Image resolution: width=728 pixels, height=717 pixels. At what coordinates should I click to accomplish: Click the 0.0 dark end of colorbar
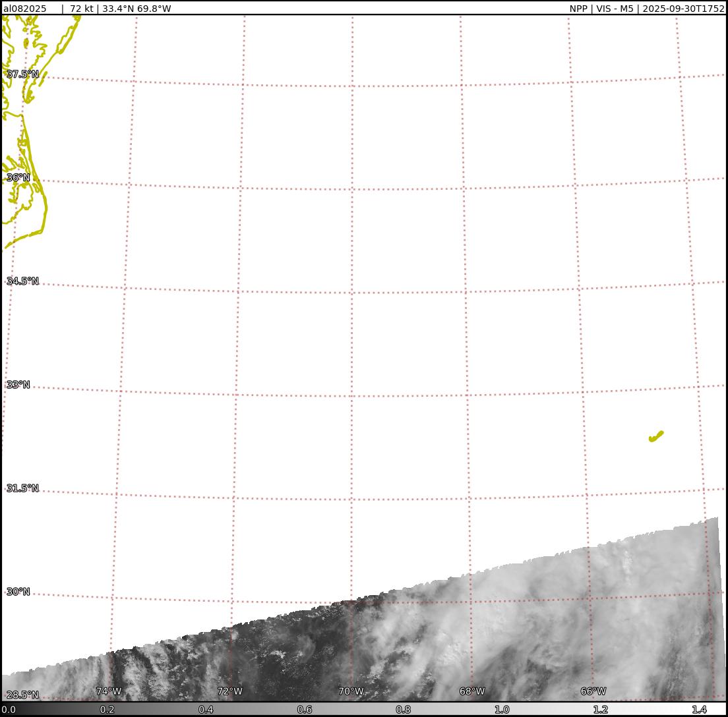9,710
